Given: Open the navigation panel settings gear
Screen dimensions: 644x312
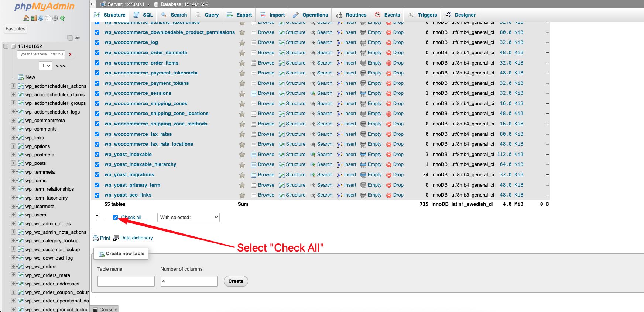Looking at the screenshot, I should click(x=55, y=18).
